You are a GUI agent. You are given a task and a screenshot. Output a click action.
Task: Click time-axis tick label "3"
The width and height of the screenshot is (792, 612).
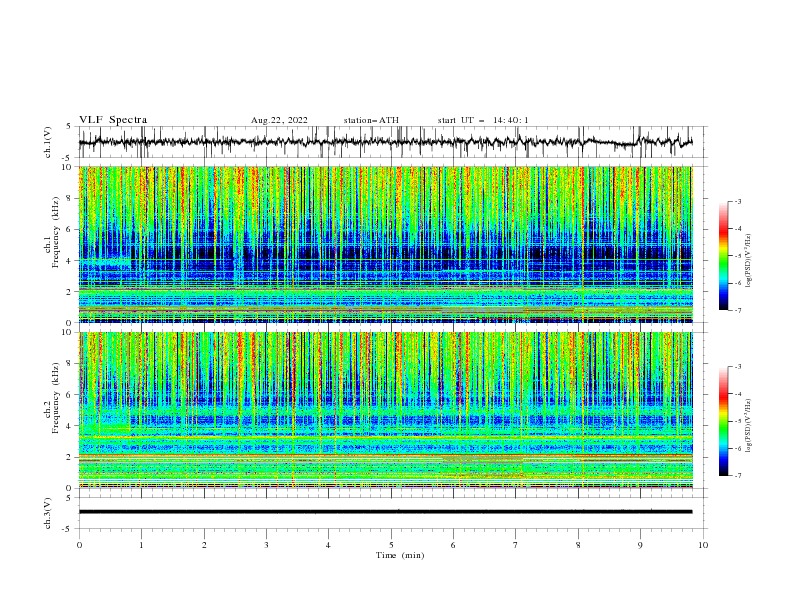(x=266, y=545)
